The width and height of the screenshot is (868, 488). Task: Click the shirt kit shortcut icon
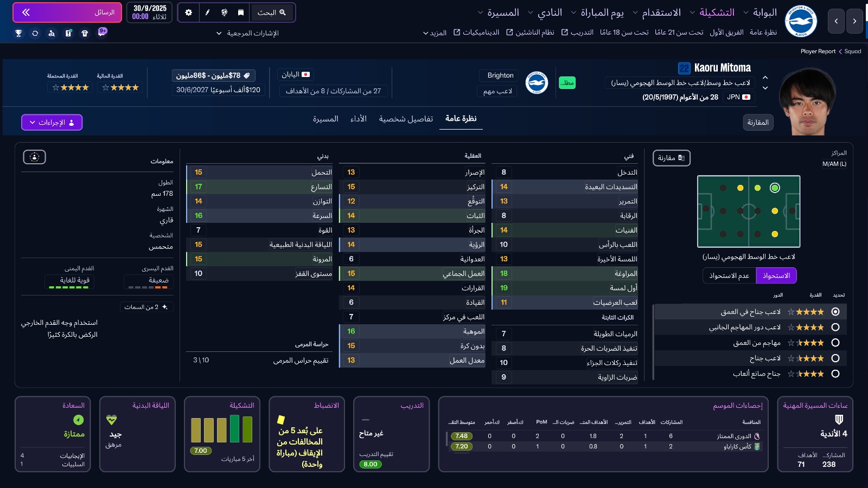tap(85, 33)
